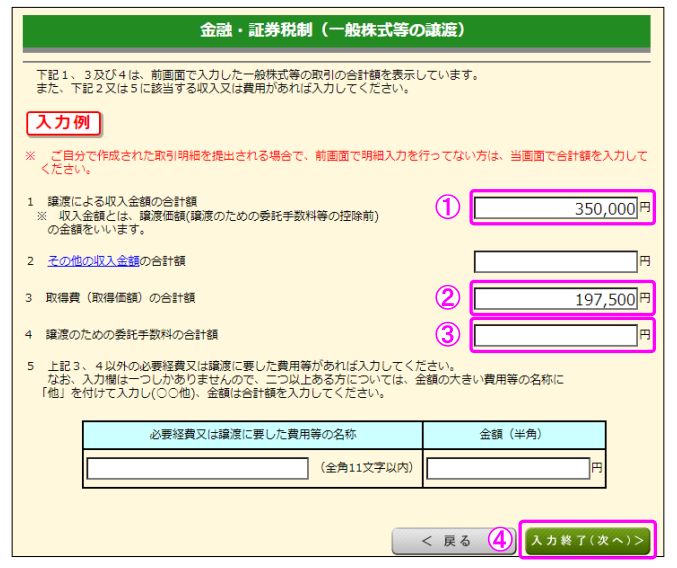Click the expense name text field

click(x=197, y=468)
